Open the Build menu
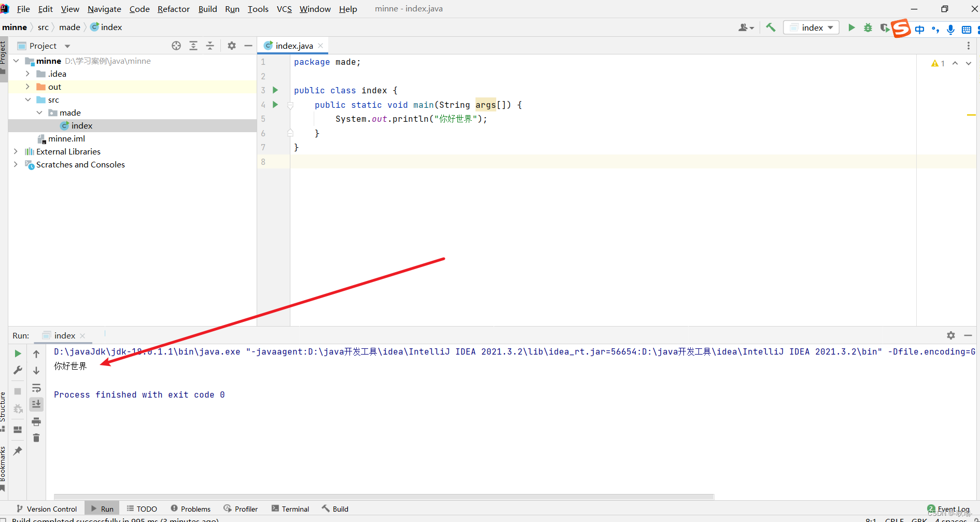This screenshot has width=980, height=522. pos(207,9)
